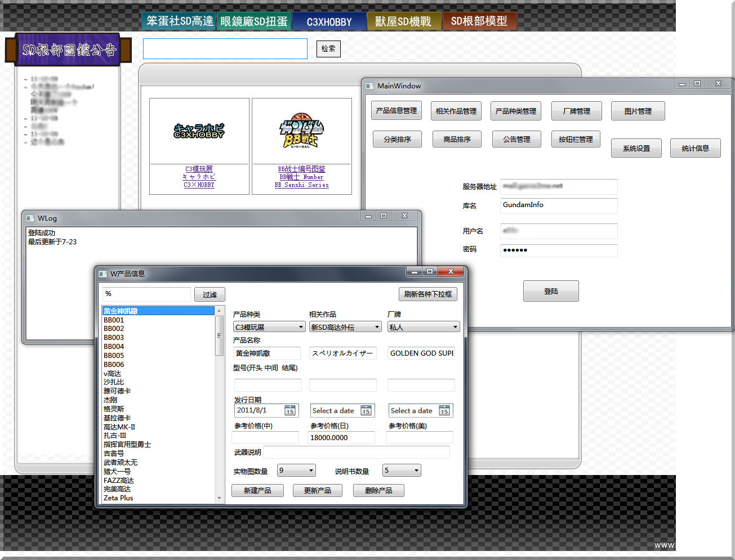The width and height of the screenshot is (735, 560).
Task: Click calendar icon in middle date field
Action: (x=366, y=411)
